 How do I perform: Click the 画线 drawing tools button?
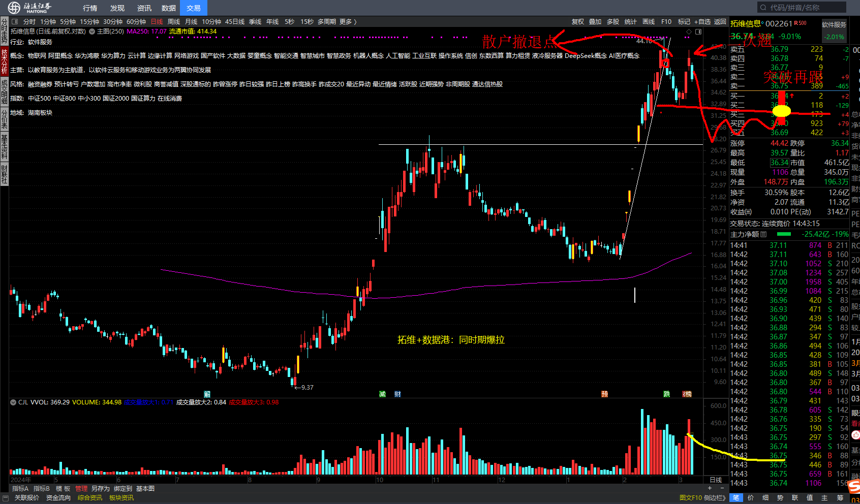coord(649,22)
